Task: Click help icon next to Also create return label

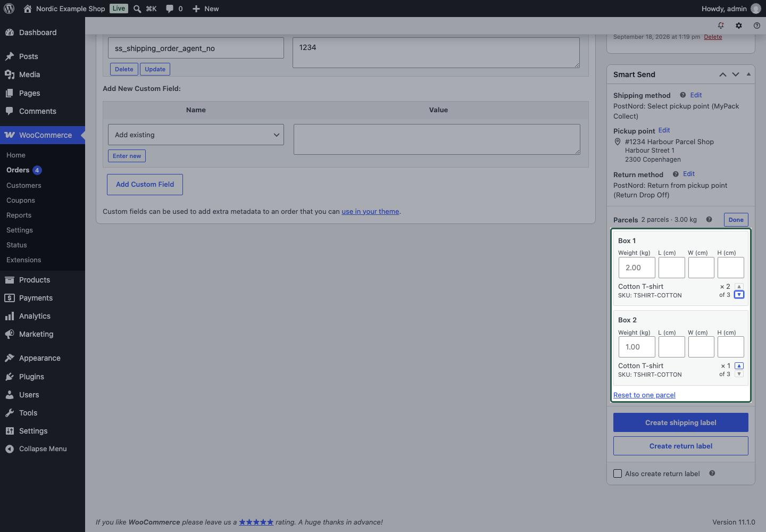Action: [712, 473]
